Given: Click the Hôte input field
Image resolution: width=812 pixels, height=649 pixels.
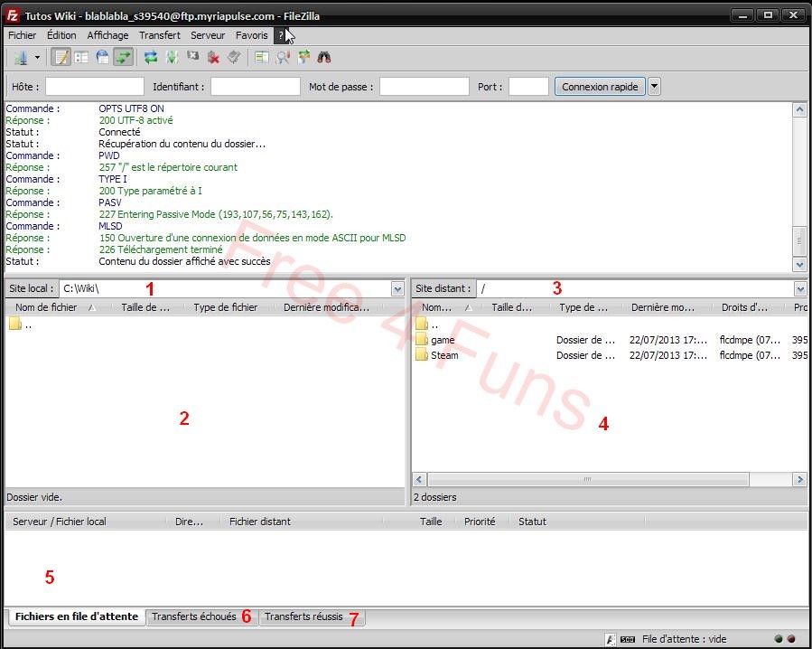Looking at the screenshot, I should click(94, 86).
